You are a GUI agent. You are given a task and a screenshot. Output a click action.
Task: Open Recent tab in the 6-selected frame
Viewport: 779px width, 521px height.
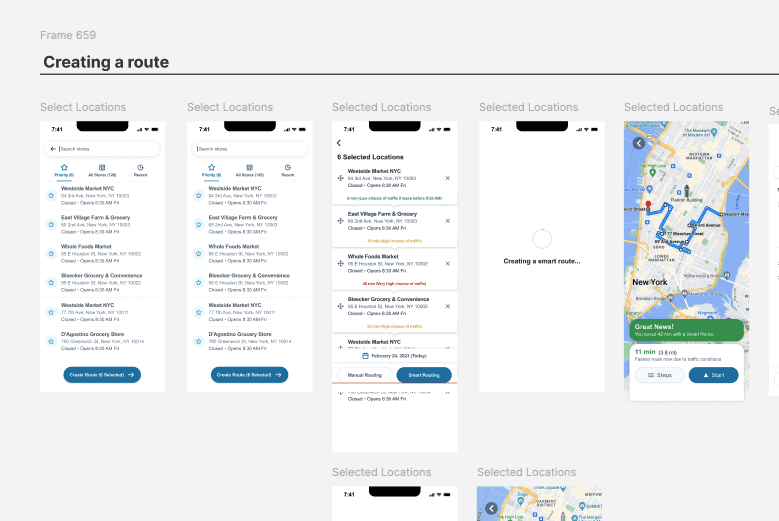click(x=140, y=170)
